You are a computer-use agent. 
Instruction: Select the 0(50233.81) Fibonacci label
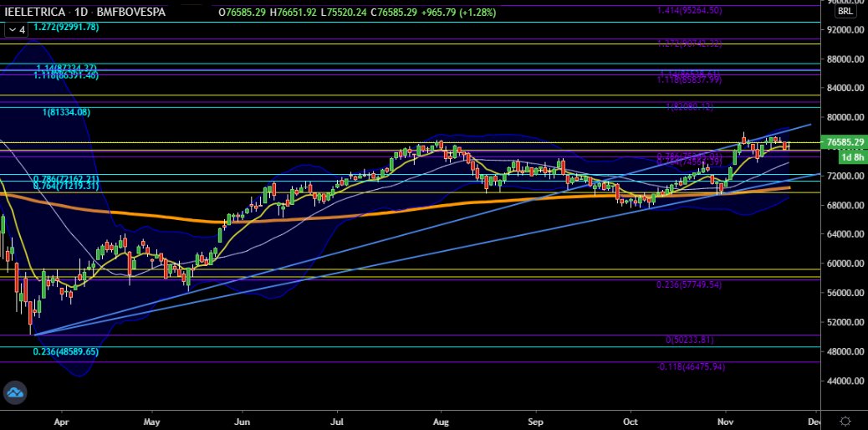(x=689, y=340)
